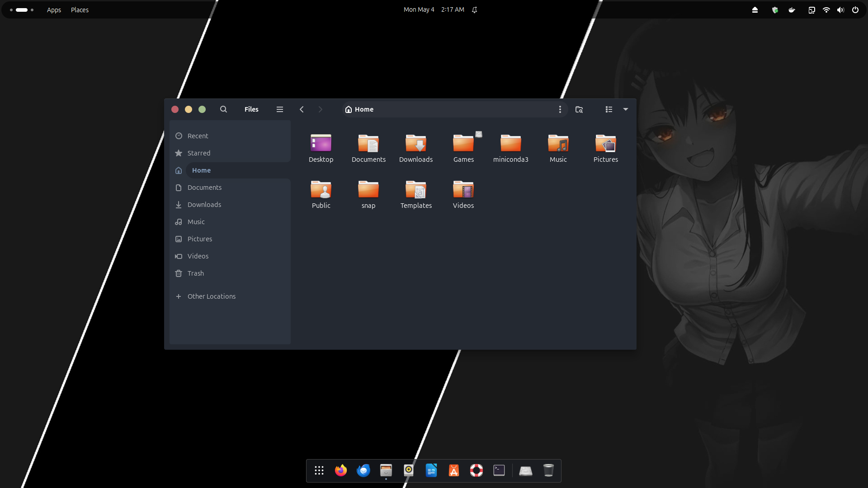Open Trash icon in the dock
The height and width of the screenshot is (488, 868).
coord(548,470)
